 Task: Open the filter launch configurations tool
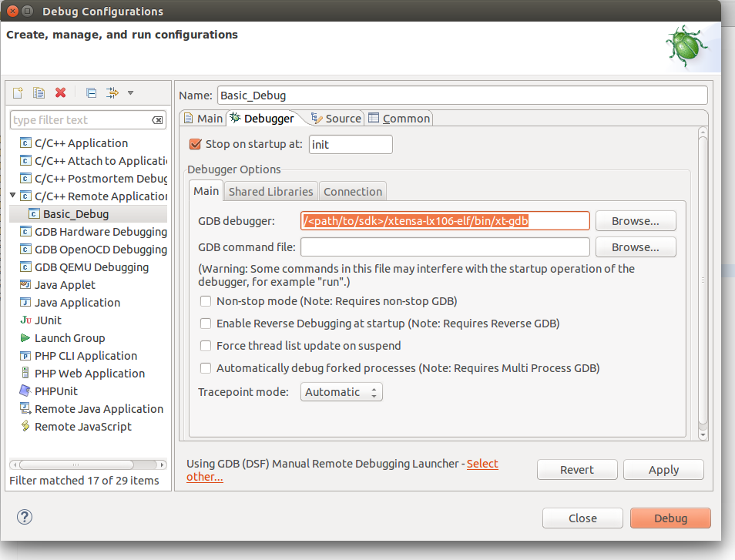pos(112,92)
